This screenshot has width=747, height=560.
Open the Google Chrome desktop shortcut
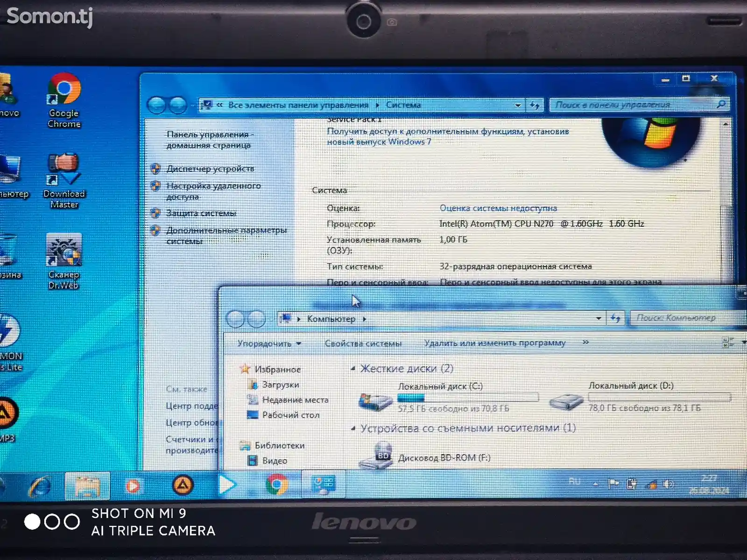tap(64, 100)
